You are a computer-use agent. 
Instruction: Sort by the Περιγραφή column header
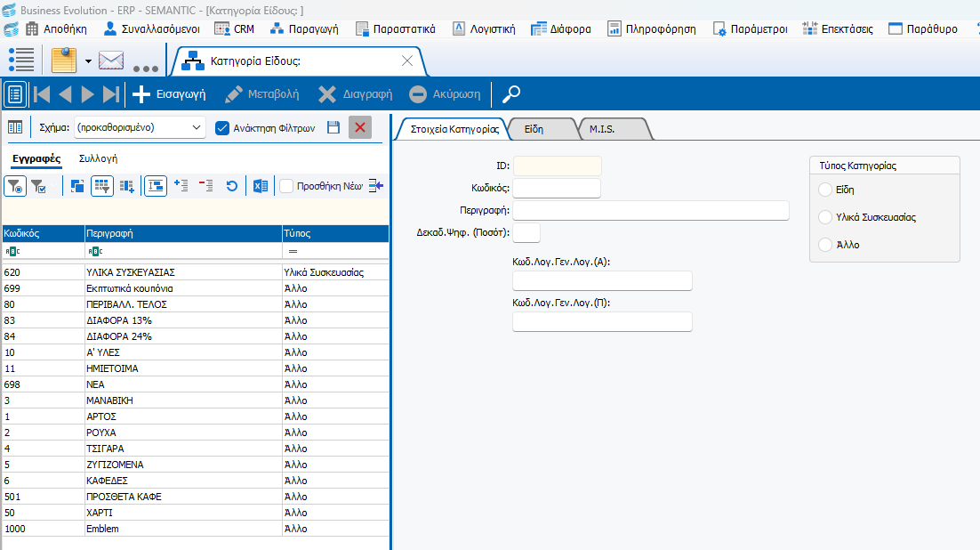tap(183, 233)
